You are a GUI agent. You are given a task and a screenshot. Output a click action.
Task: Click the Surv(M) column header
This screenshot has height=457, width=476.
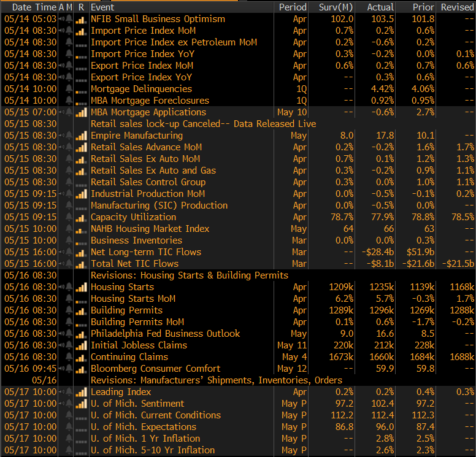point(336,7)
